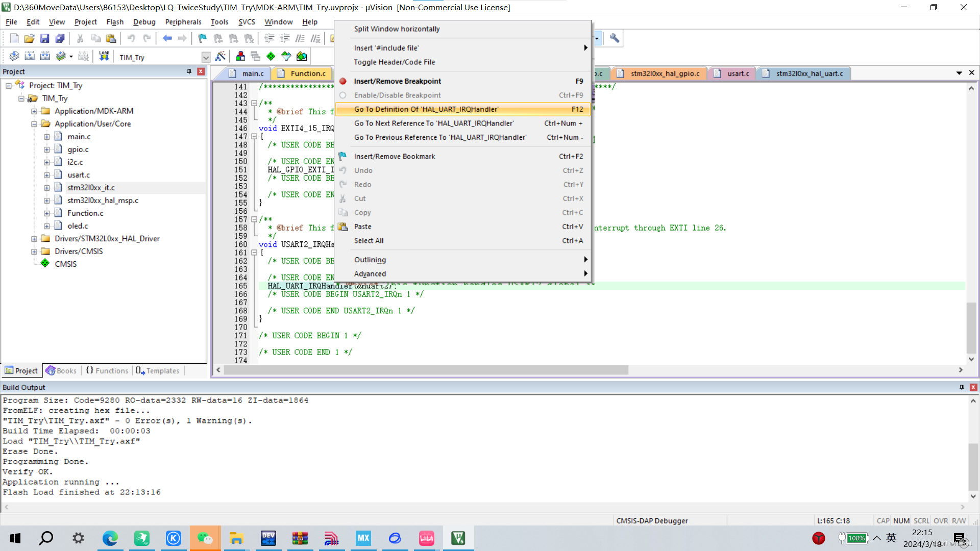Switch to the stm32l0xx_hal_gpio.c tab

click(x=659, y=73)
